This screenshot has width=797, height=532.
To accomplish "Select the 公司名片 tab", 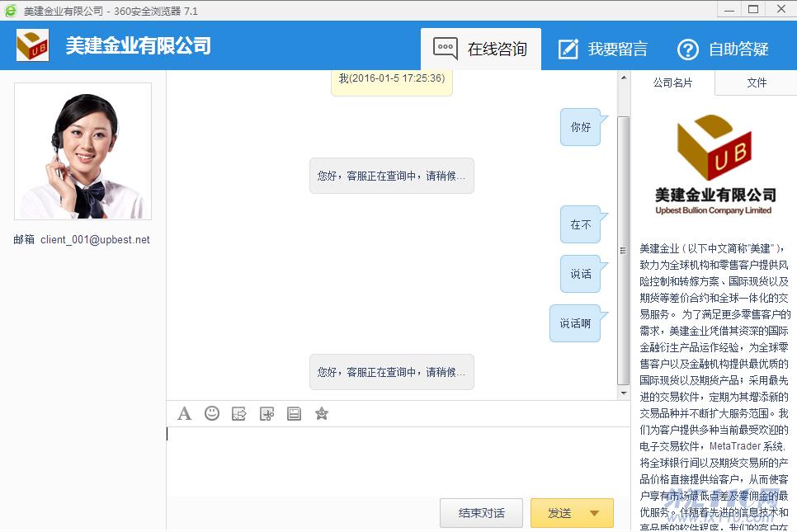I will pyautogui.click(x=672, y=82).
